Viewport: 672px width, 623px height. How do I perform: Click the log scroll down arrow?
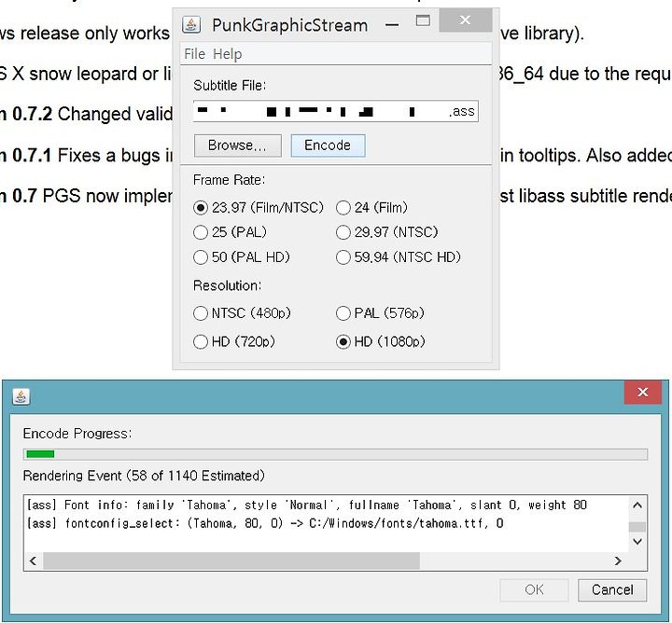pyautogui.click(x=637, y=542)
